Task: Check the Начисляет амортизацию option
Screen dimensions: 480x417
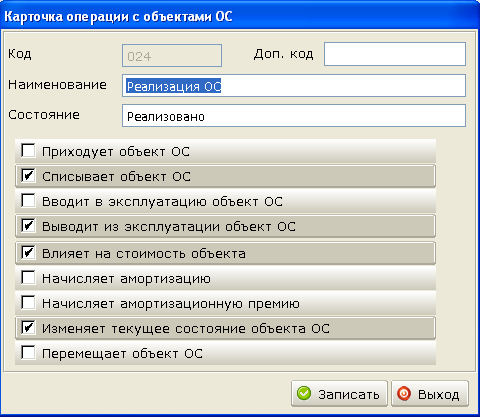Action: (28, 278)
